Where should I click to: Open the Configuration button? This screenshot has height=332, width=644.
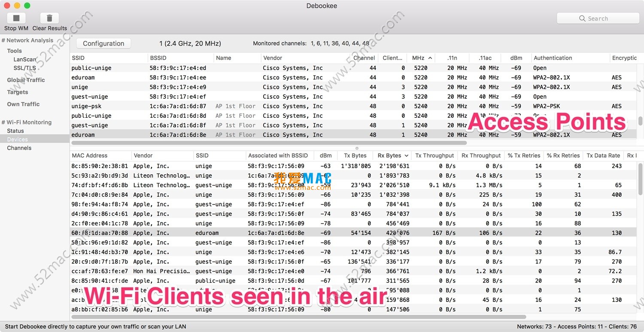pyautogui.click(x=103, y=43)
